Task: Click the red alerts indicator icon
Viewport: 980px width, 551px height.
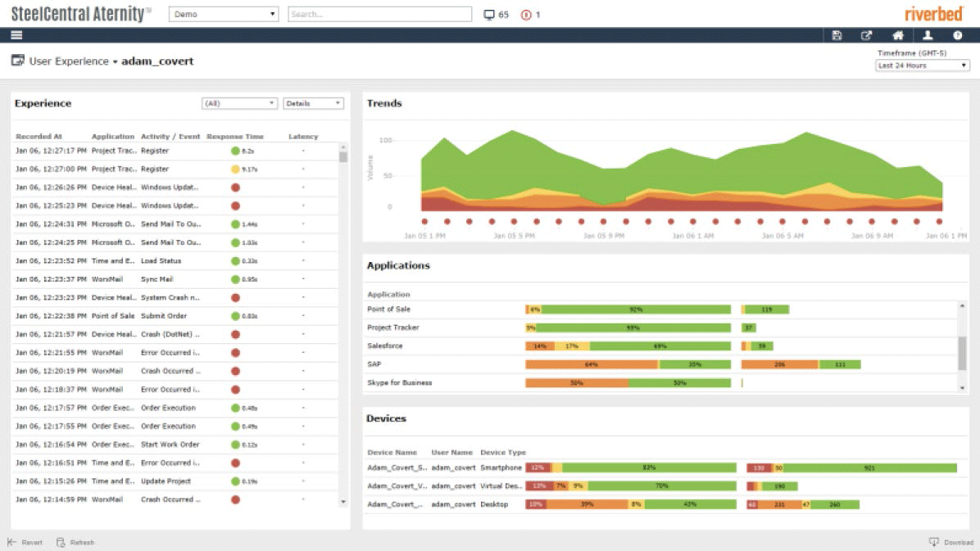Action: pyautogui.click(x=526, y=15)
